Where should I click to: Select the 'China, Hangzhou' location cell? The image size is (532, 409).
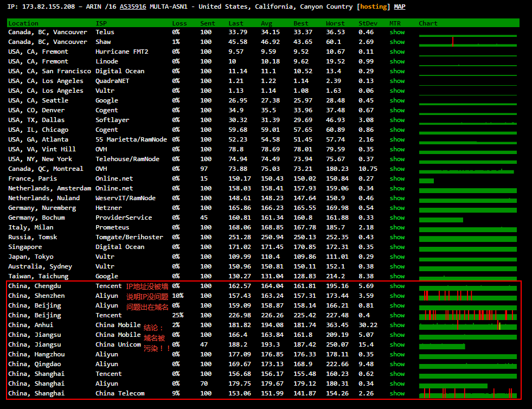(x=36, y=354)
